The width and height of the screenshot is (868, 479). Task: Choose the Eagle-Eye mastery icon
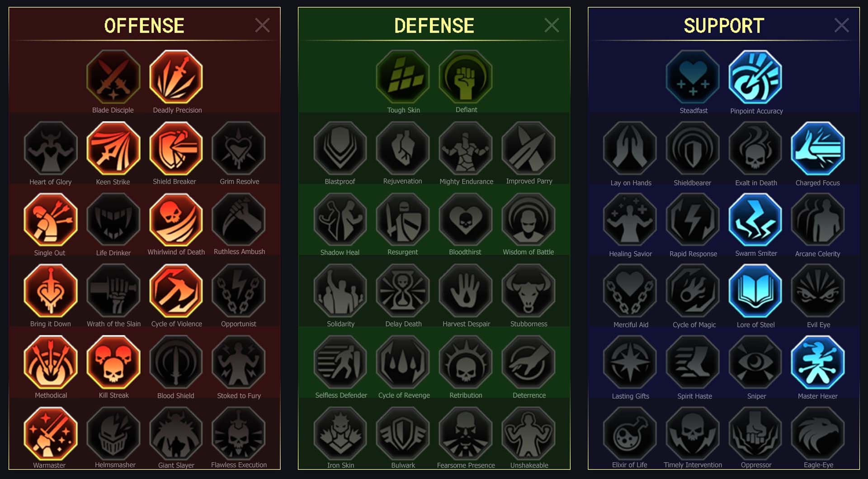(818, 434)
